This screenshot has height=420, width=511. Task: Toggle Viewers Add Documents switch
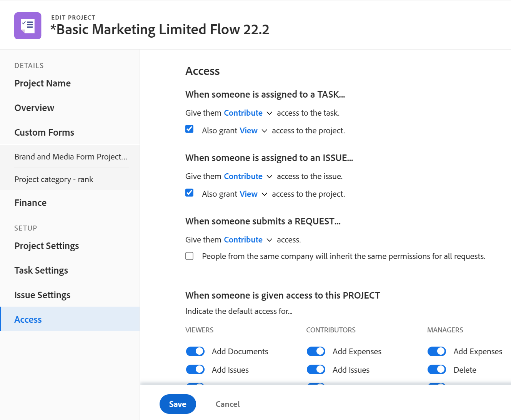coord(195,351)
